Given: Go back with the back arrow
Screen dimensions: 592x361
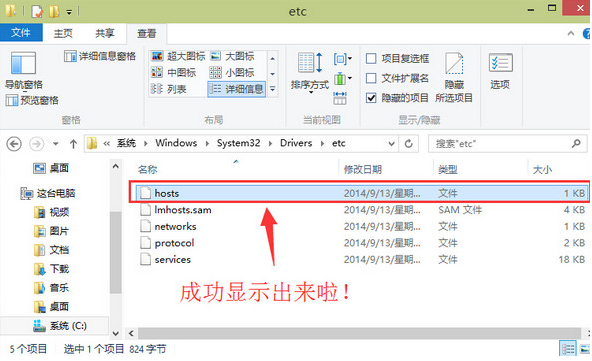Looking at the screenshot, I should pos(14,144).
